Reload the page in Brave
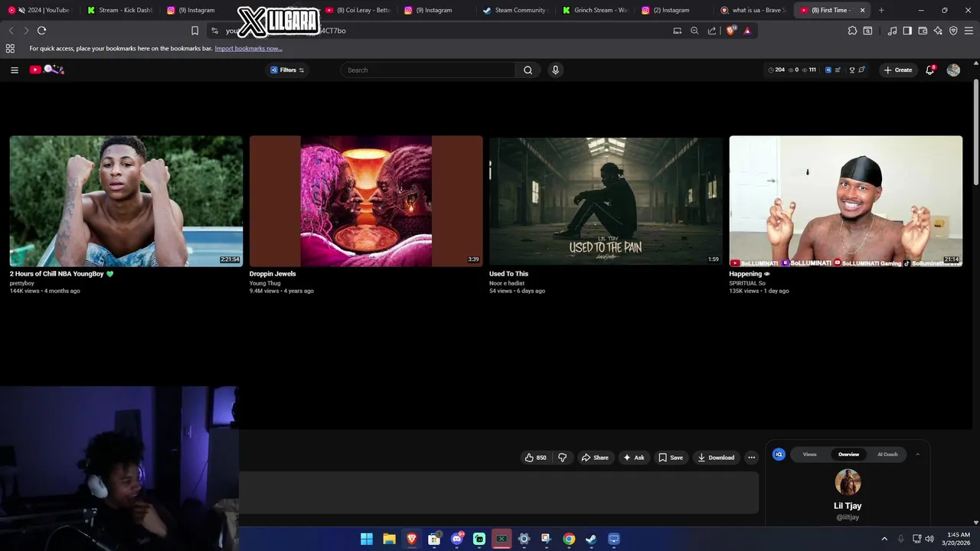This screenshot has height=551, width=980. [x=41, y=31]
